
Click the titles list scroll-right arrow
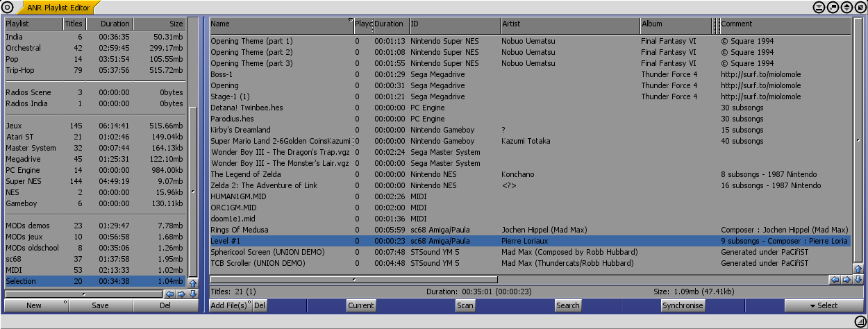pos(846,280)
